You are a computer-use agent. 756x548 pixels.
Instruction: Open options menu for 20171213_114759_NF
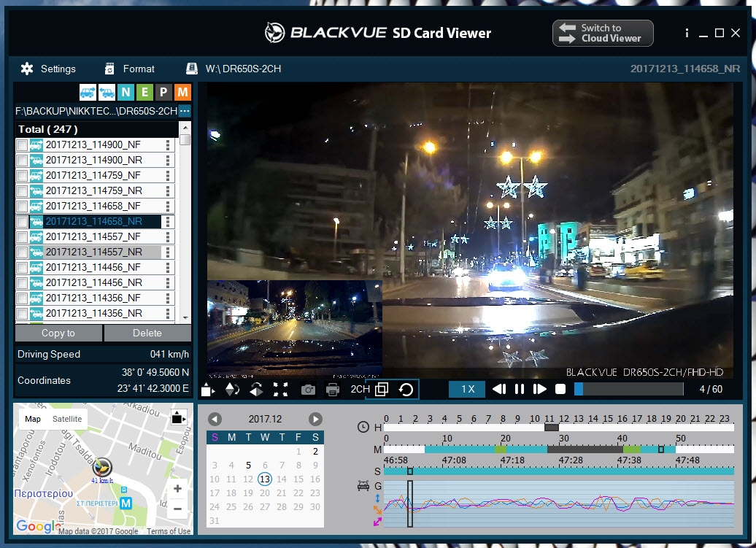(x=168, y=175)
